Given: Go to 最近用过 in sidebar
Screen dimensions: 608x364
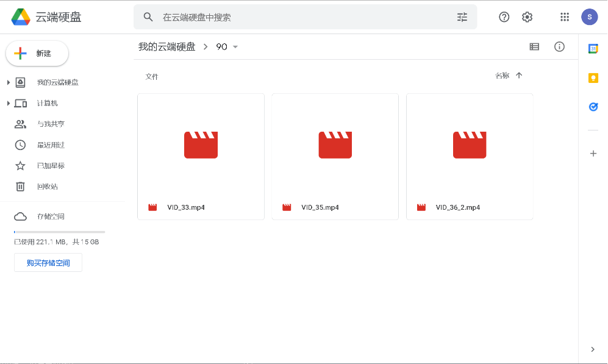Looking at the screenshot, I should [50, 145].
